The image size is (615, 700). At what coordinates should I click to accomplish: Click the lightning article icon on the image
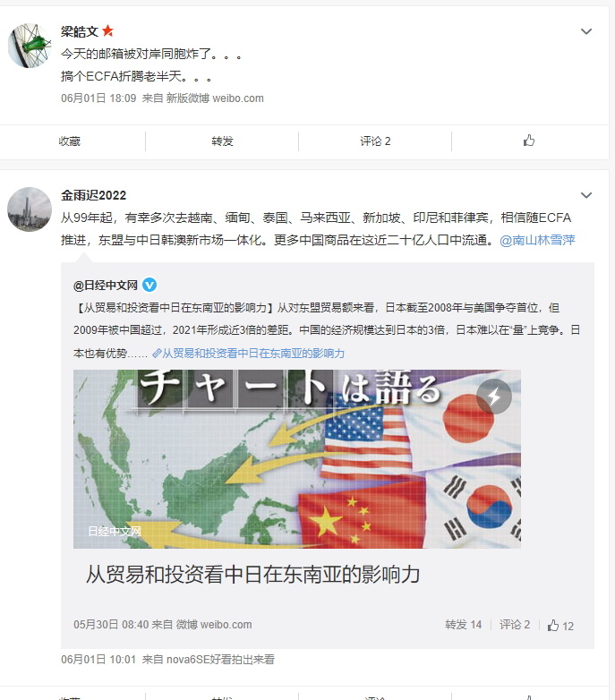pyautogui.click(x=494, y=397)
